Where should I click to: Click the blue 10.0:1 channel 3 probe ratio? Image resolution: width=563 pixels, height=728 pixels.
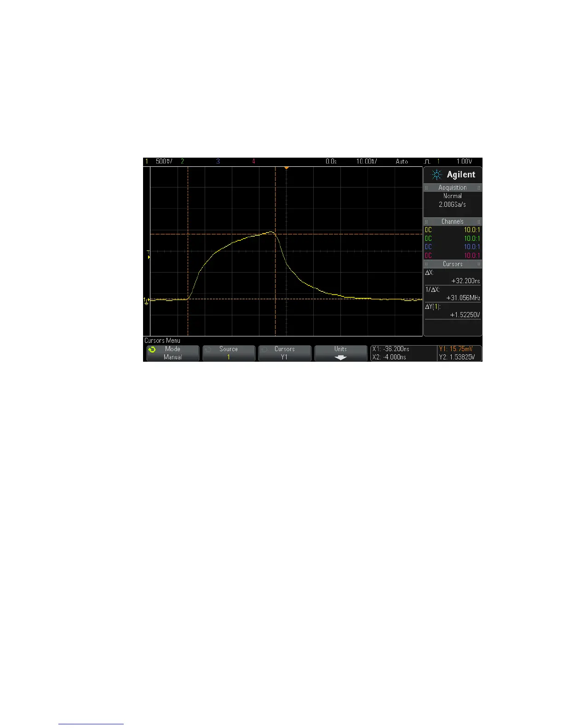(x=472, y=247)
